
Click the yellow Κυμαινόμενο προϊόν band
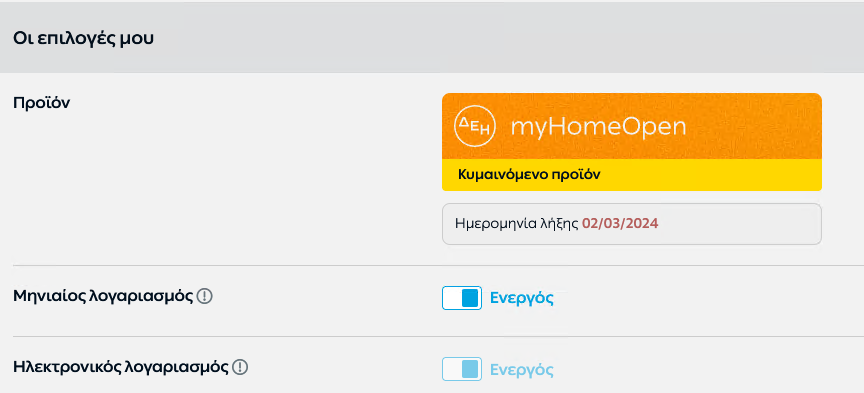631,175
